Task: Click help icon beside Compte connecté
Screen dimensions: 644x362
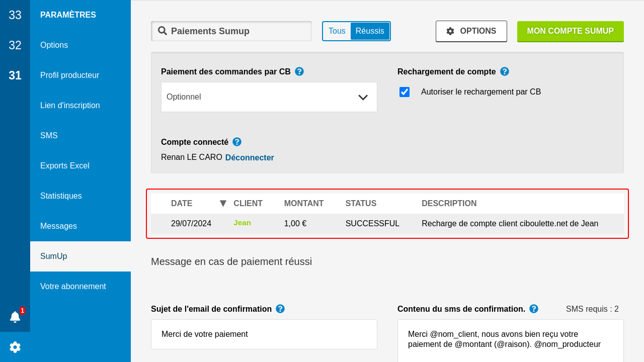Action: point(237,142)
